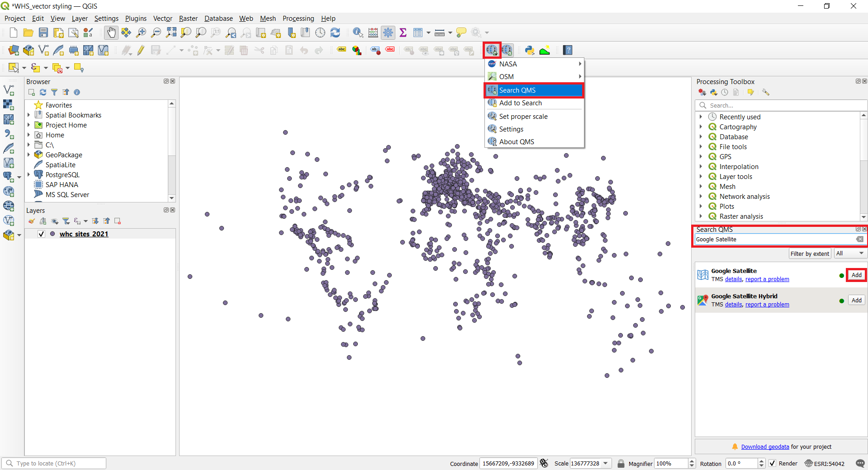Click the Python Console icon
The height and width of the screenshot is (470, 868).
tap(530, 50)
